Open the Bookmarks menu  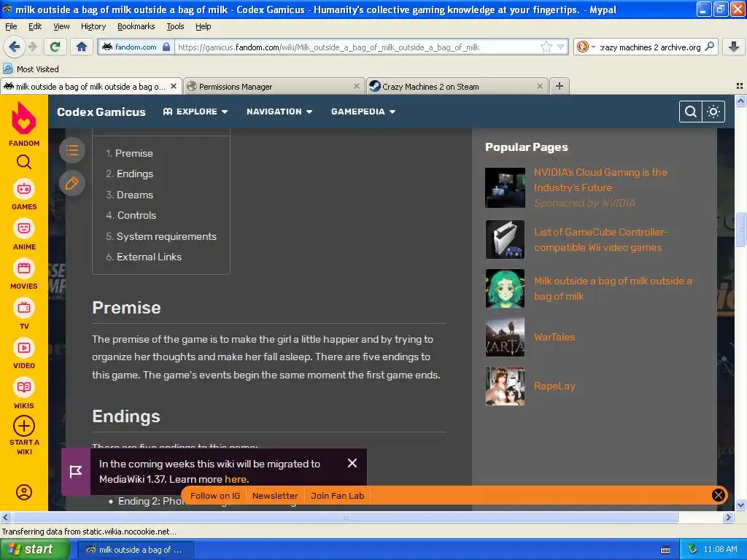pos(136,26)
